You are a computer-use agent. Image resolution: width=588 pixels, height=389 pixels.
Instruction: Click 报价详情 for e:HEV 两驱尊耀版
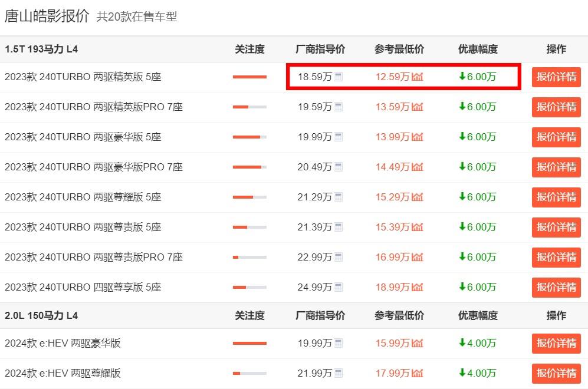pyautogui.click(x=556, y=373)
